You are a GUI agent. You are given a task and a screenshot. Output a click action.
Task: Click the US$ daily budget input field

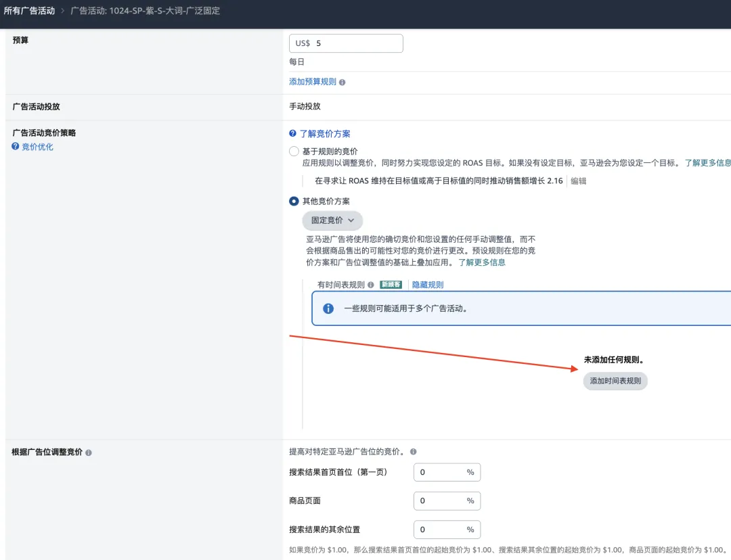(346, 43)
